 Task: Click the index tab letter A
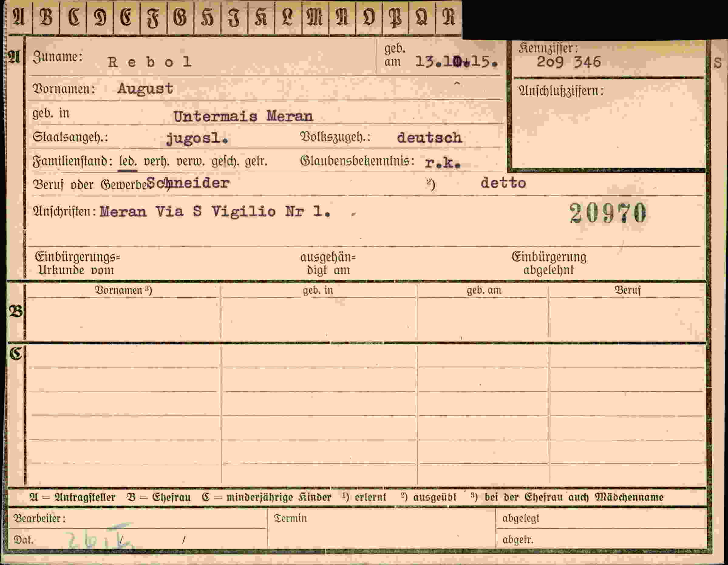pyautogui.click(x=19, y=17)
